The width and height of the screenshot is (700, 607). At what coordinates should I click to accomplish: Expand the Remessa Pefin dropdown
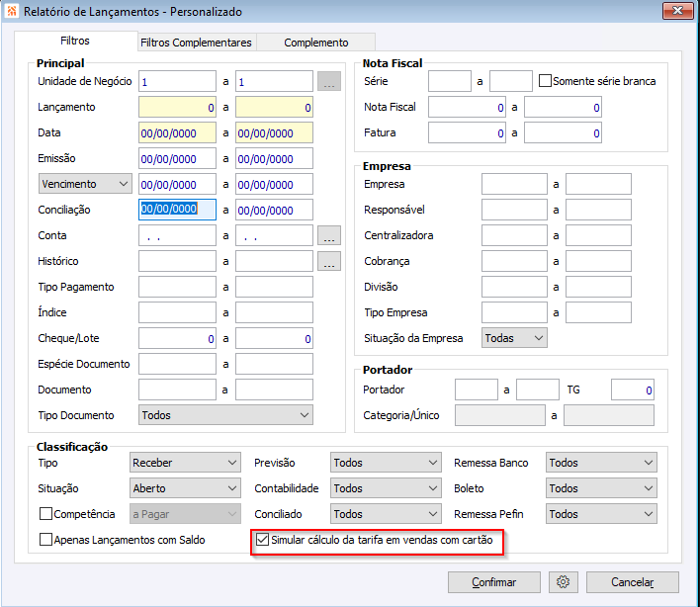coord(601,514)
